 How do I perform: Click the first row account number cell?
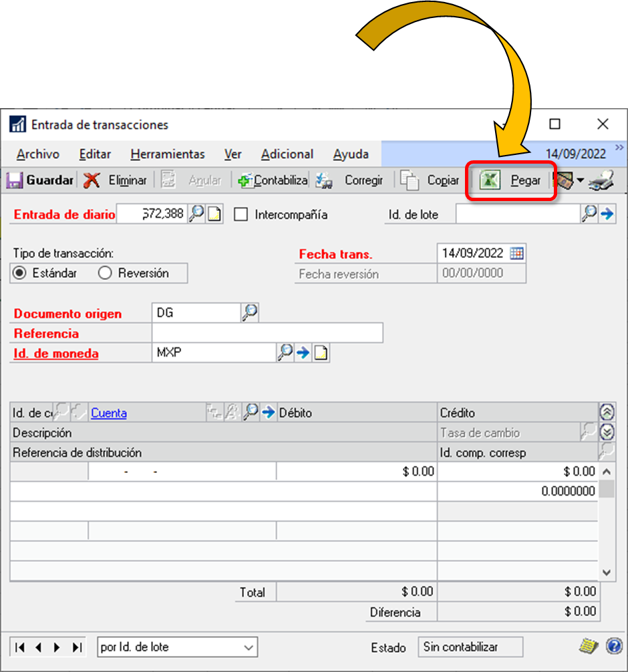tap(182, 472)
